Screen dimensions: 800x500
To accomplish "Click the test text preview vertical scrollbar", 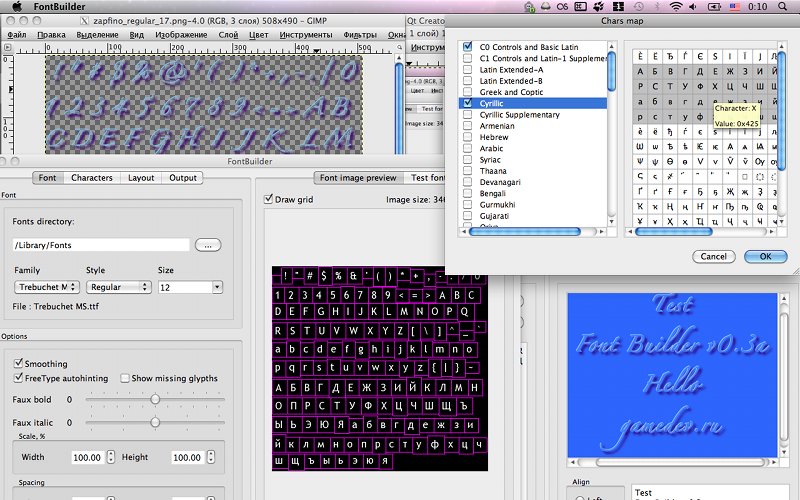I will click(x=785, y=375).
